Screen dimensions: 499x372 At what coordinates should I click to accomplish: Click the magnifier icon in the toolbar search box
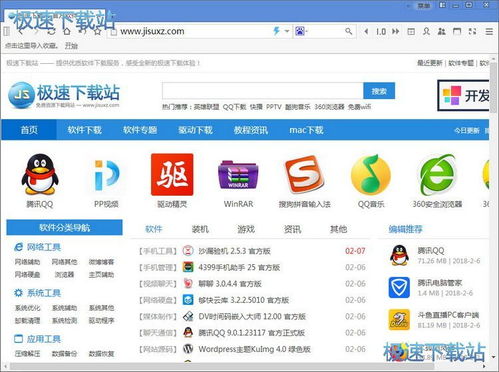348,31
